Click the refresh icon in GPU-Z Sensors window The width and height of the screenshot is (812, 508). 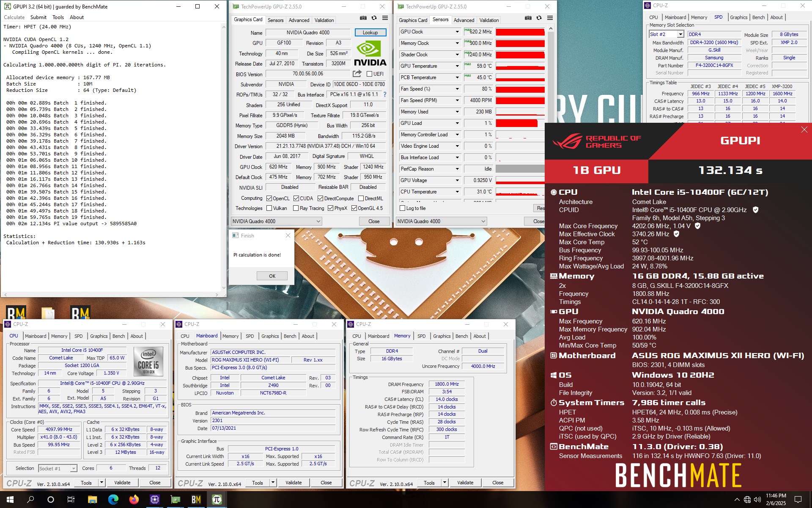539,18
